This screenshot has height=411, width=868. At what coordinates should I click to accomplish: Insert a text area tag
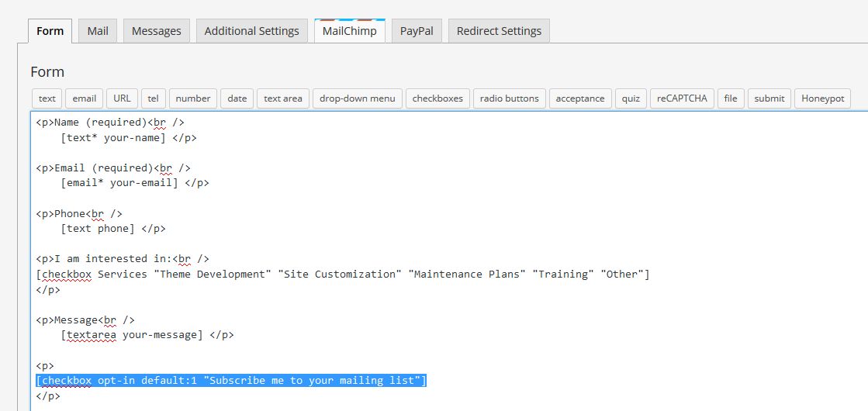(283, 98)
